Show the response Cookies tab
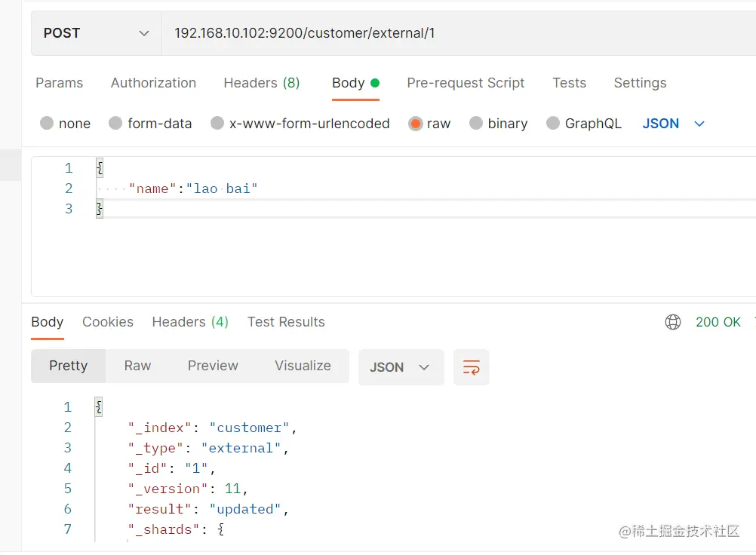This screenshot has height=555, width=756. [x=108, y=322]
